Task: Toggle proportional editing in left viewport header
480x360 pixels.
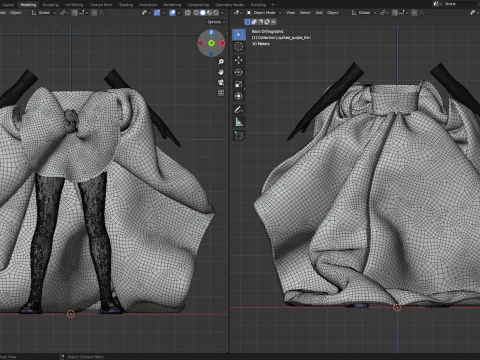Action: (94, 13)
